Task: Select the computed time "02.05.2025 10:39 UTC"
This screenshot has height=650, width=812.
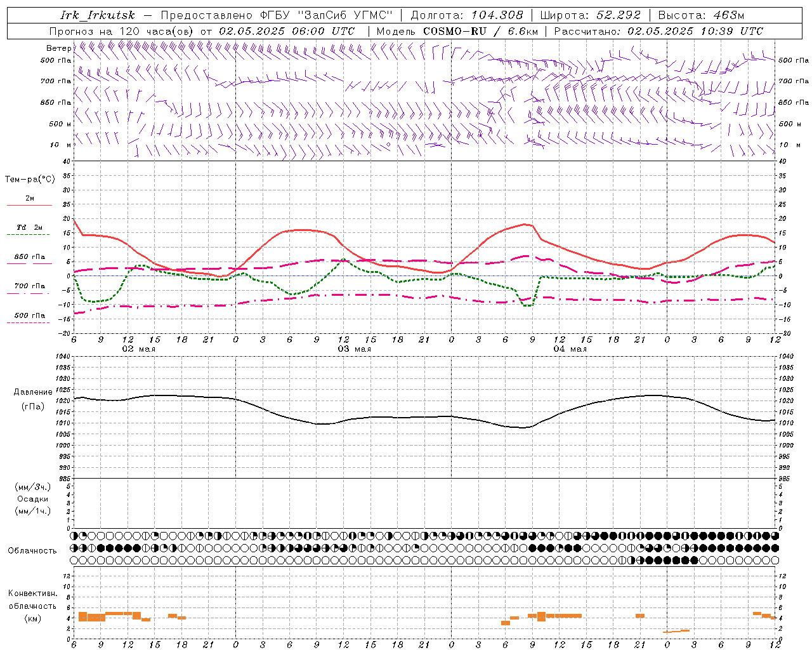Action: (x=695, y=31)
